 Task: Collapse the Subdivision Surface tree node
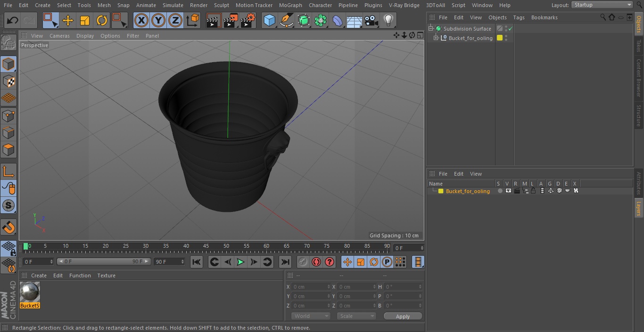pos(430,29)
